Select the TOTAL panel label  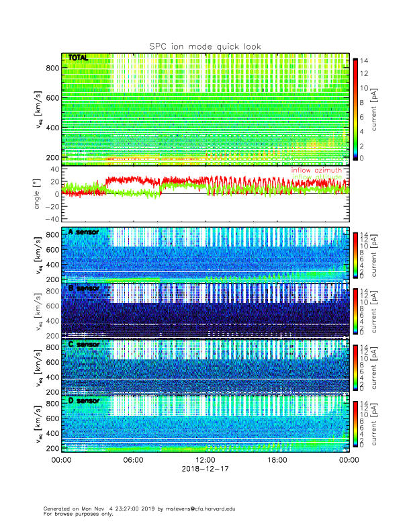pyautogui.click(x=78, y=58)
